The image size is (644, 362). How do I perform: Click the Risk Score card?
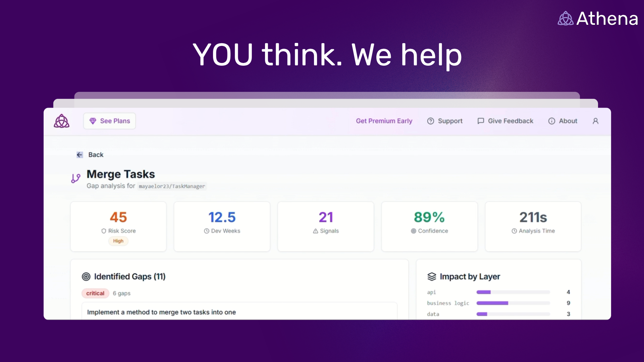pyautogui.click(x=118, y=226)
